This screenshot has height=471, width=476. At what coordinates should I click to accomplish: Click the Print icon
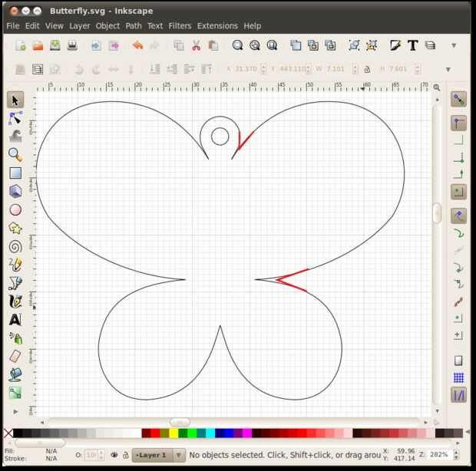tap(72, 45)
